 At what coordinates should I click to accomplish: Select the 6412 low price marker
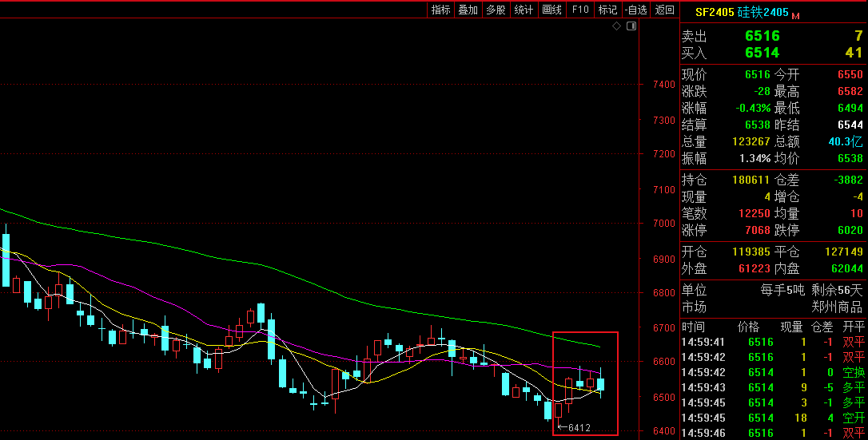pyautogui.click(x=579, y=428)
